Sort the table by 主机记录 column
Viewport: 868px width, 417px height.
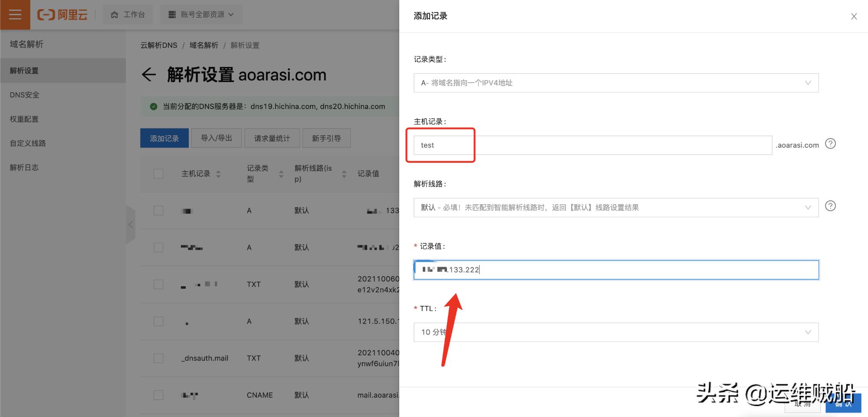click(x=219, y=173)
